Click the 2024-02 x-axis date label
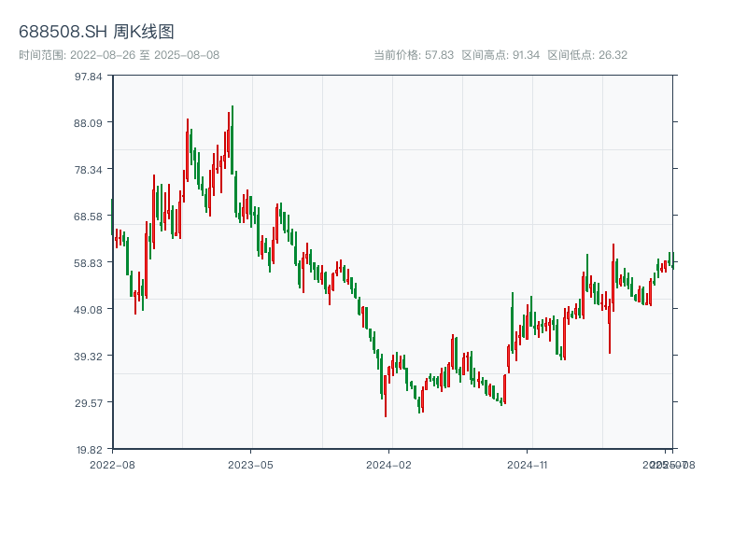This screenshot has width=747, height=560. click(x=388, y=464)
